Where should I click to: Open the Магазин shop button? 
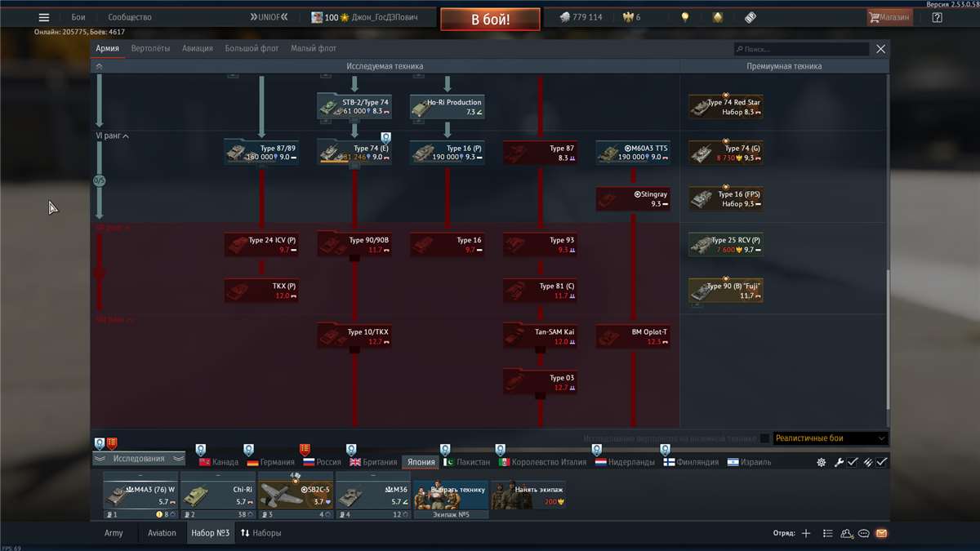[x=889, y=17]
